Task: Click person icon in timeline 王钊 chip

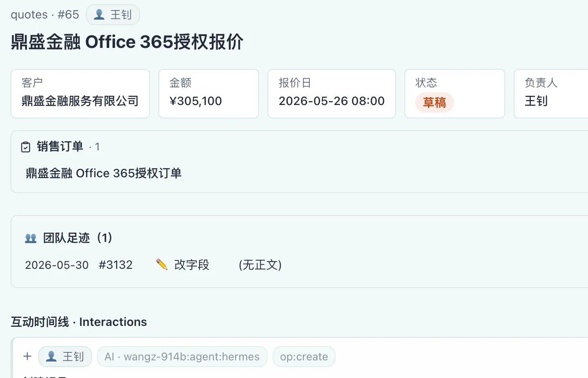Action: (51, 357)
